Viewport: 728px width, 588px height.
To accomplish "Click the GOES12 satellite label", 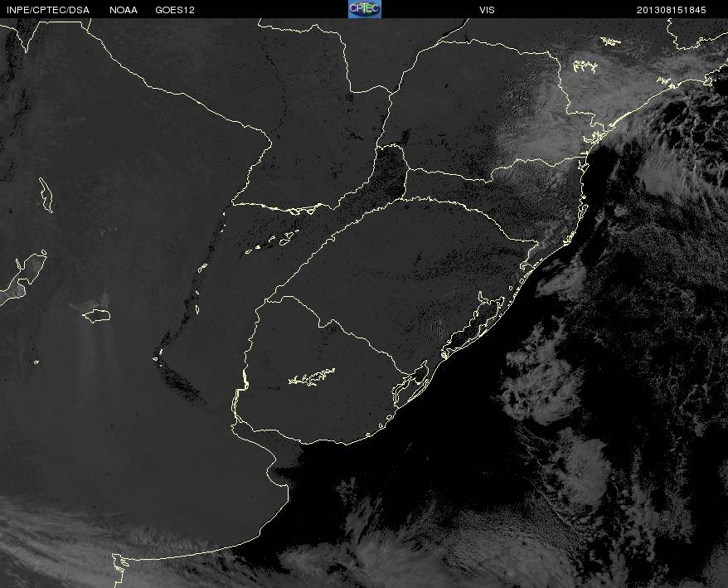I will tap(175, 10).
